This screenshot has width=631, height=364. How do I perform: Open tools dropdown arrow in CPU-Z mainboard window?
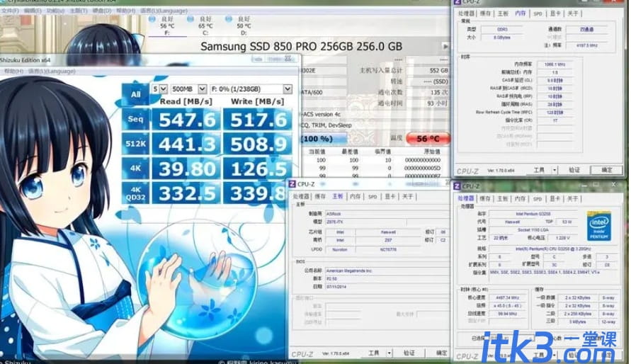tap(389, 353)
